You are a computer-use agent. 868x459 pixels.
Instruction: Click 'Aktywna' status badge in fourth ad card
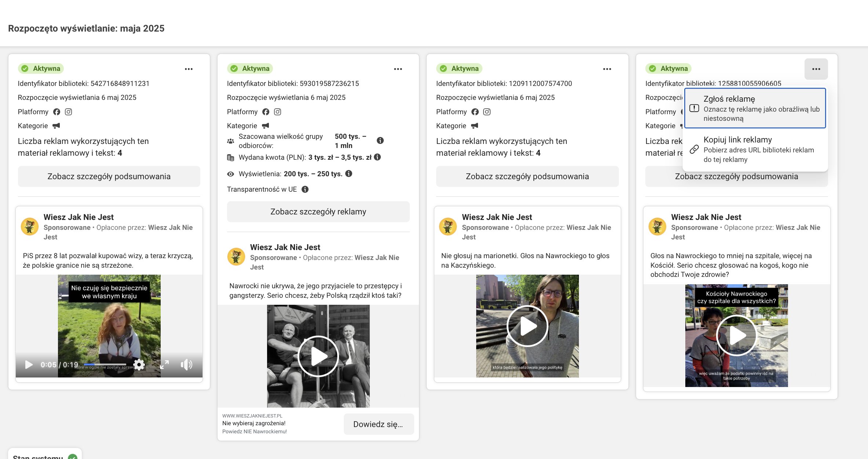(668, 68)
